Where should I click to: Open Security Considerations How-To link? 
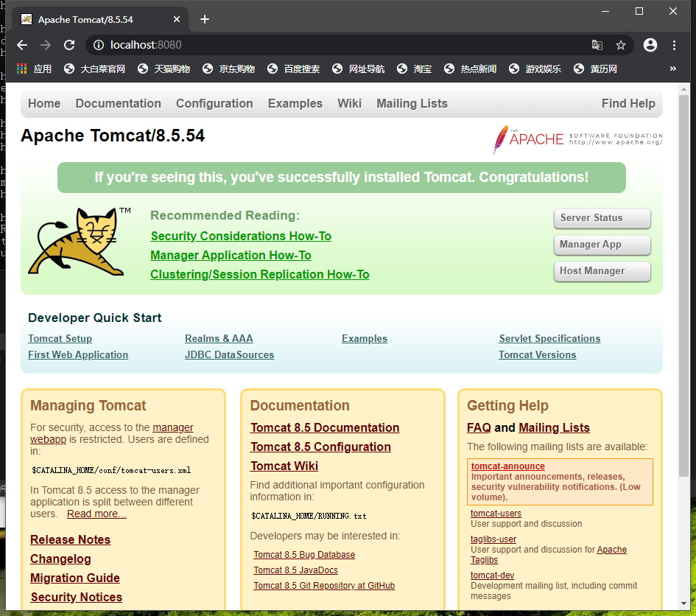coord(241,237)
